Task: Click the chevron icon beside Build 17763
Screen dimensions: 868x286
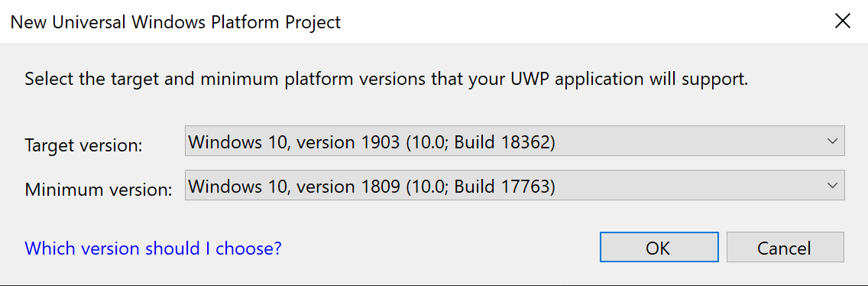Action: (831, 186)
